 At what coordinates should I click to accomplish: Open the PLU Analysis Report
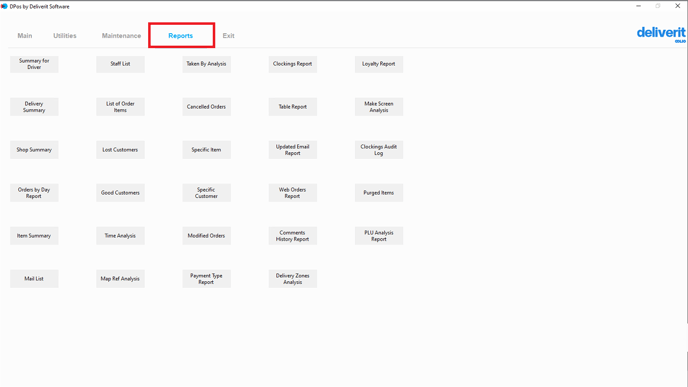(379, 236)
